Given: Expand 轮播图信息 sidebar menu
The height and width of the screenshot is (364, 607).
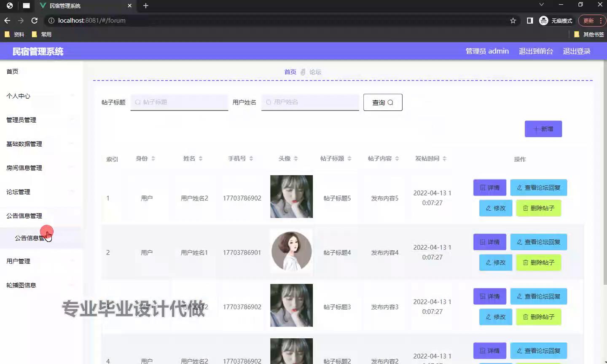Looking at the screenshot, I should tap(41, 285).
